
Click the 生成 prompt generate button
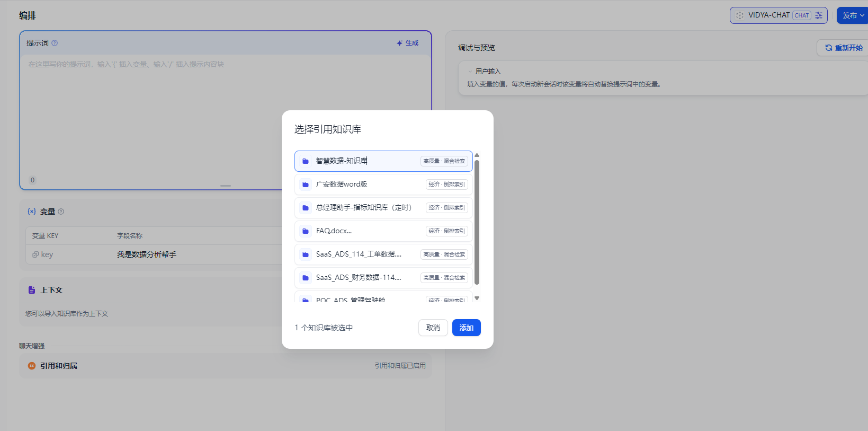pyautogui.click(x=407, y=43)
